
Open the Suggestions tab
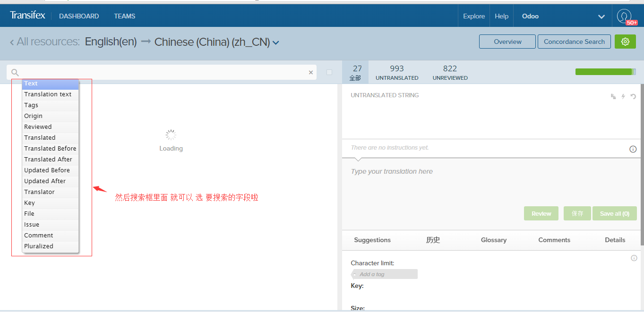(x=372, y=240)
